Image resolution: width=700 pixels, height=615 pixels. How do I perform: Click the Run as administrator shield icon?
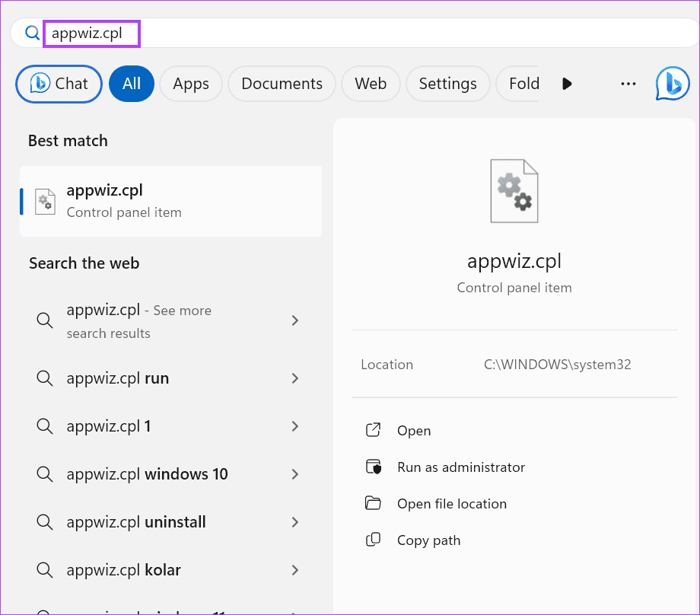(x=373, y=467)
